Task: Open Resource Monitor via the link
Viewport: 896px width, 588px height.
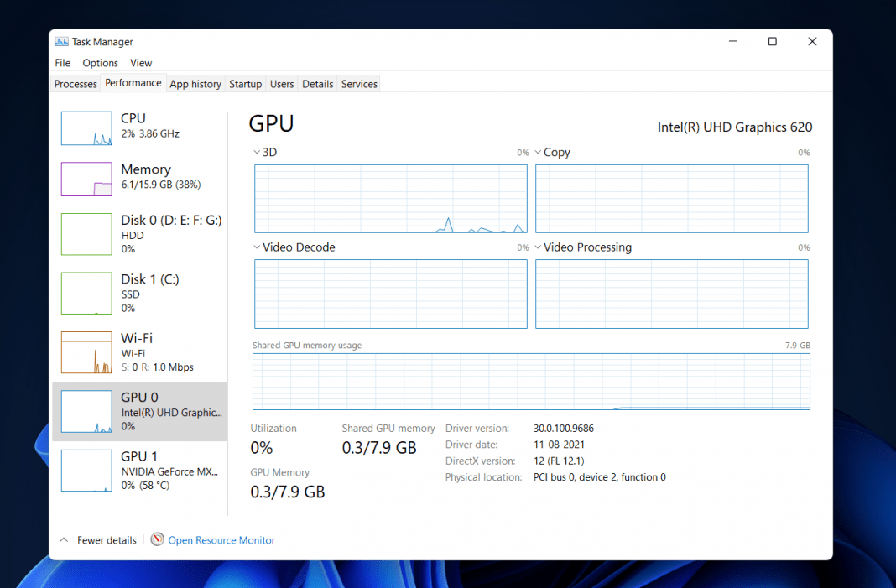Action: (x=221, y=539)
